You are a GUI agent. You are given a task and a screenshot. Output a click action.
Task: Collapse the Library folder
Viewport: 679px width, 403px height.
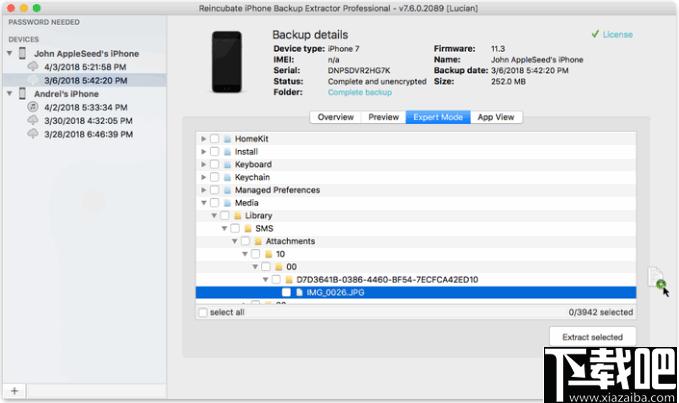pos(214,216)
